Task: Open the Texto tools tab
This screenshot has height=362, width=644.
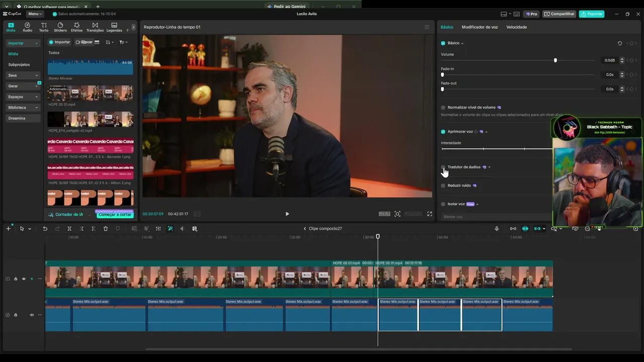Action: point(44,27)
